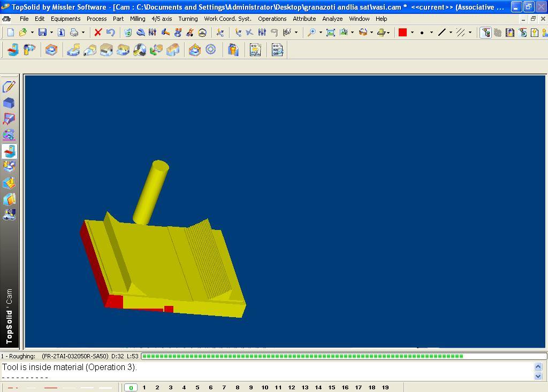This screenshot has height=392, width=548.
Task: Open document information (blue i icon)
Action: [x=61, y=33]
